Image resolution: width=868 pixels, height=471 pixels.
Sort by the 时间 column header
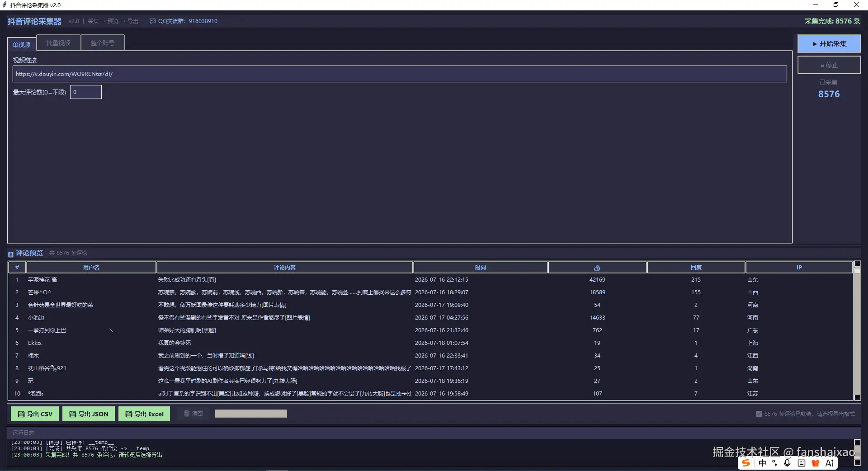click(x=481, y=268)
